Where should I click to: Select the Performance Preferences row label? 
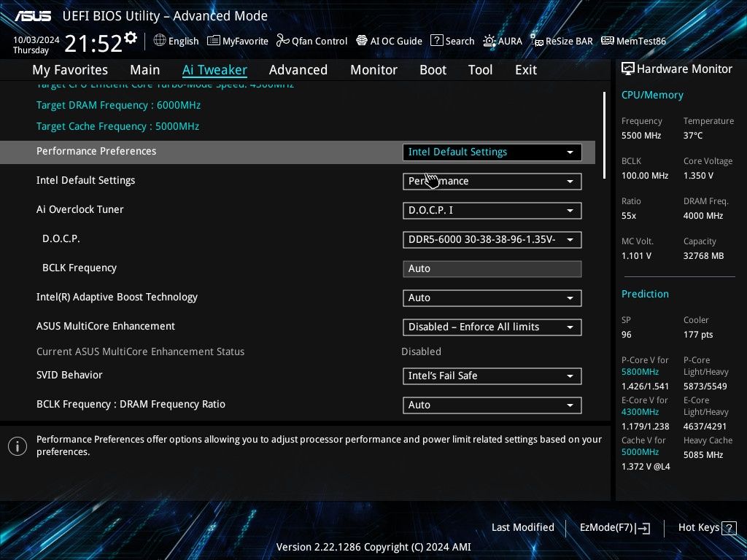tap(96, 151)
